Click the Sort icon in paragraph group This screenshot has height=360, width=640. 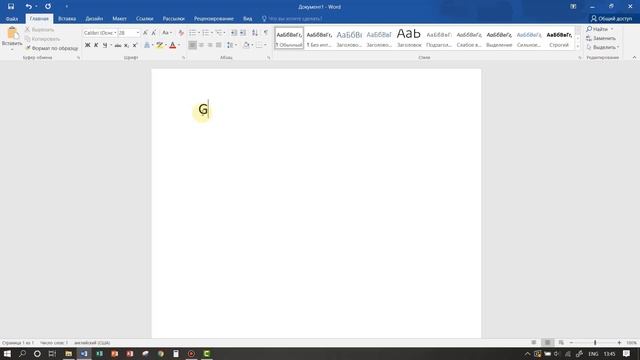[x=255, y=33]
